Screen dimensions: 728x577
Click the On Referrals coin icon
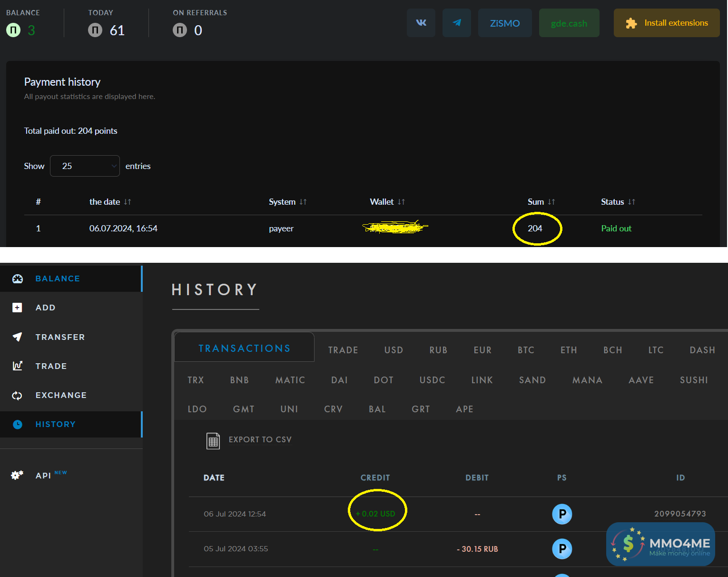tap(180, 30)
